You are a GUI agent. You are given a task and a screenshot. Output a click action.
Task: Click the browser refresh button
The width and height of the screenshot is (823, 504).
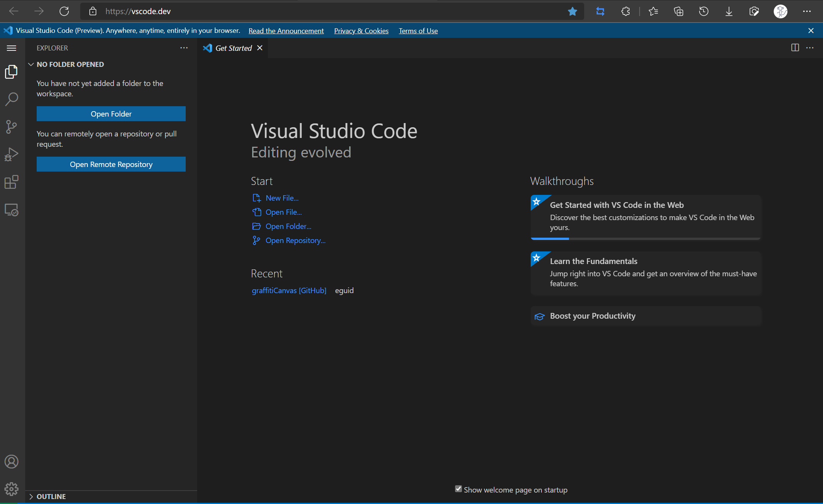64,11
